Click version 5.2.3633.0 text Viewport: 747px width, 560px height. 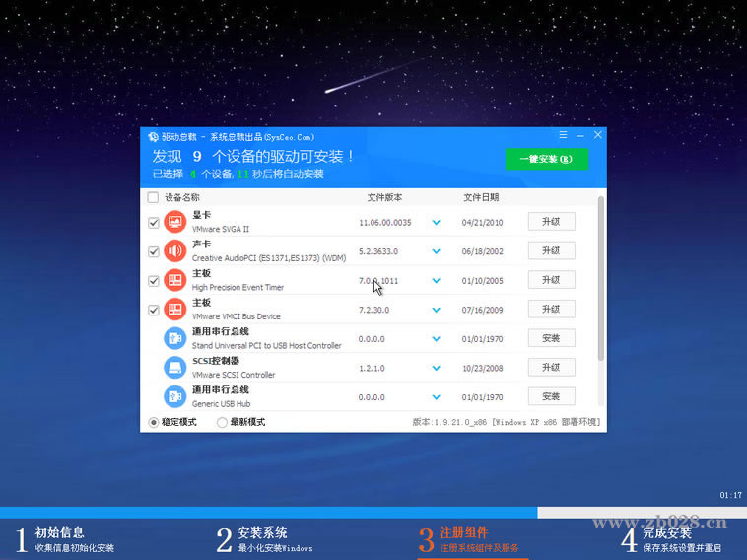378,251
